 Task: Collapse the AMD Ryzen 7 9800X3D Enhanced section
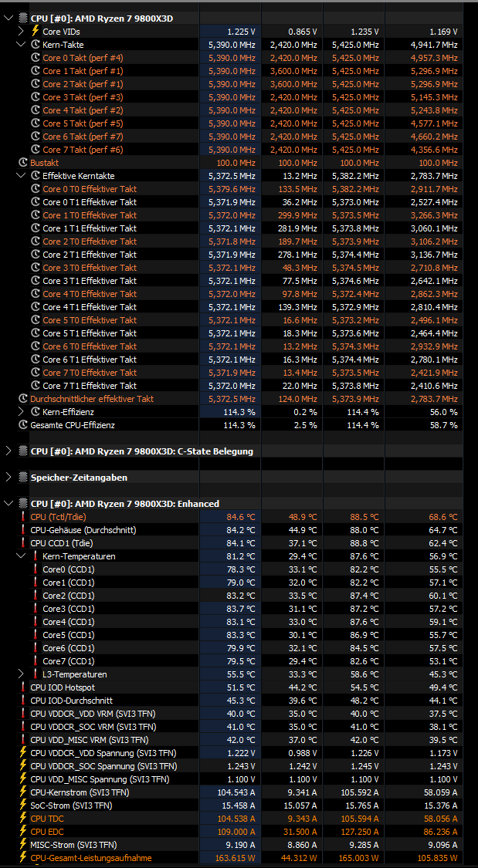click(8, 504)
